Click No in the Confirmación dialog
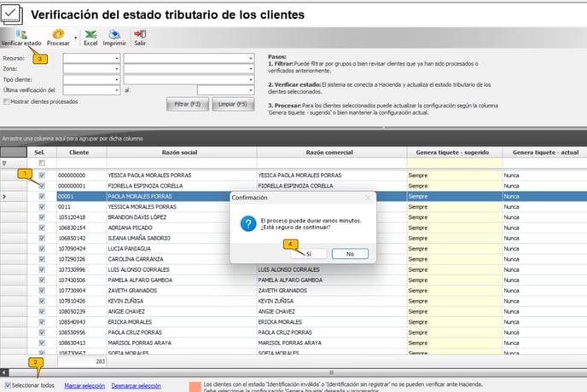 (350, 254)
